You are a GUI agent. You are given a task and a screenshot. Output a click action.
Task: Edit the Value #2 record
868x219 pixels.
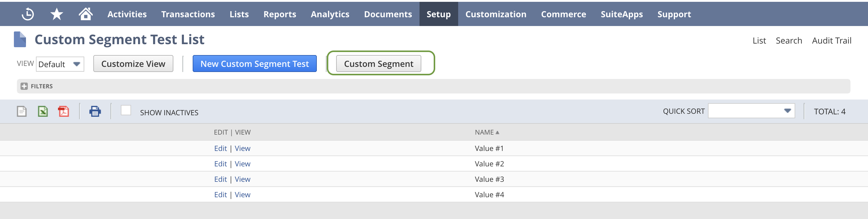point(220,164)
